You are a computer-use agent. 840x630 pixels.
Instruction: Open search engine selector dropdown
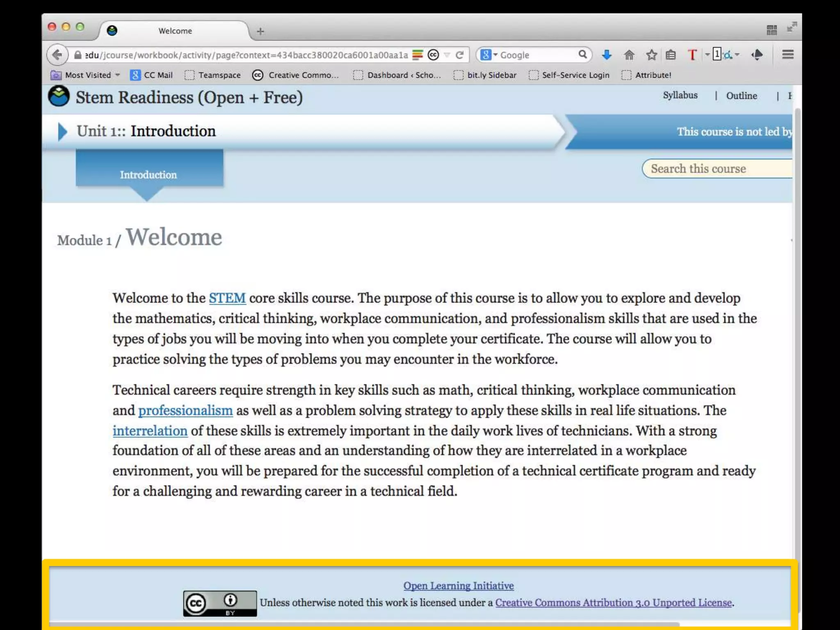coord(489,55)
